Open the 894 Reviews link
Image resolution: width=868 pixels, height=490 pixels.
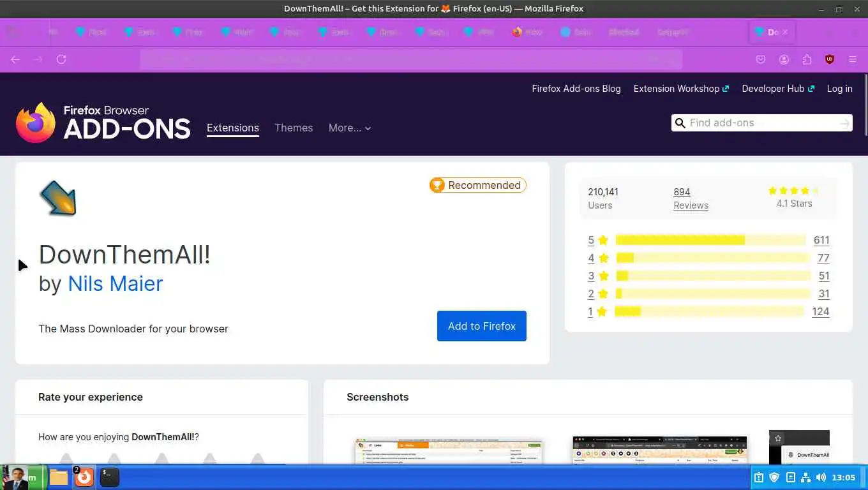pos(691,198)
